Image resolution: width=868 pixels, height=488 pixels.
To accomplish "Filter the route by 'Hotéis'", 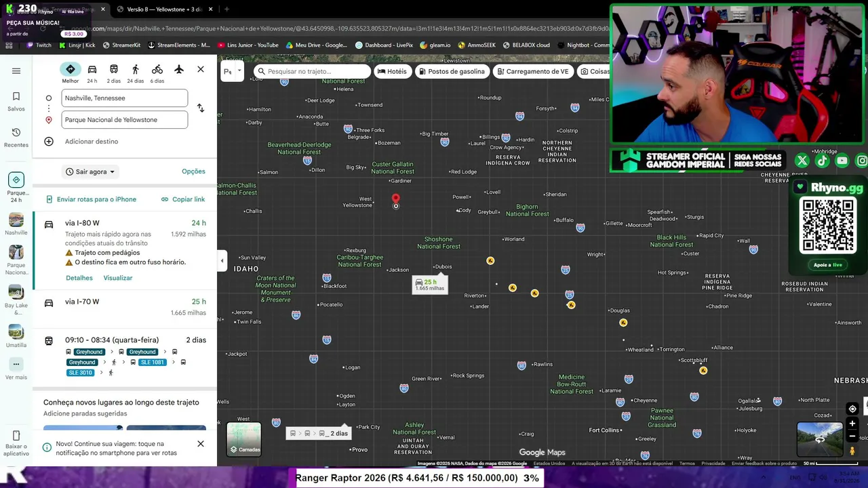I will point(392,71).
